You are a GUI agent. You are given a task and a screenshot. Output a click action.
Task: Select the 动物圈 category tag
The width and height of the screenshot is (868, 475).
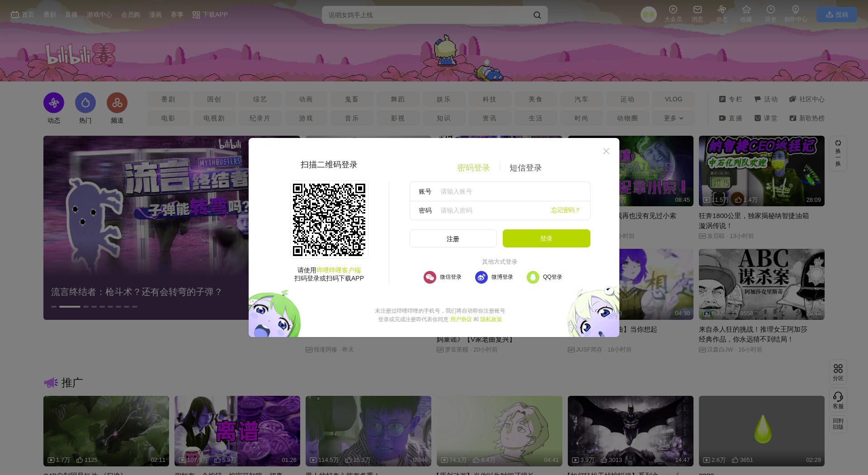tap(627, 118)
